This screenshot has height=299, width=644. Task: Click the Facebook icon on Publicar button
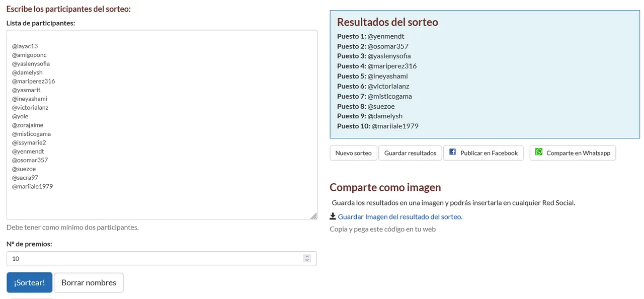point(452,152)
